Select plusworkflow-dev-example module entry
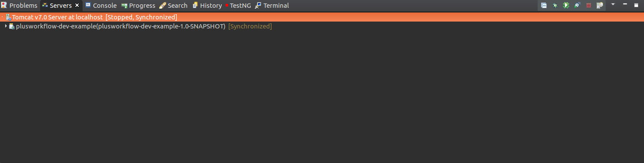Viewport: 644px width, 163px height. point(121,26)
